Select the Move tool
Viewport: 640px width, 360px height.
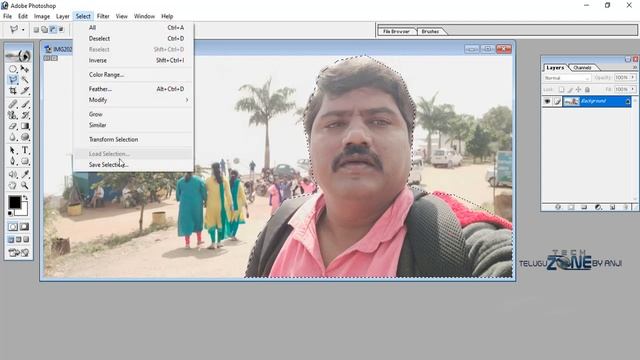[x=24, y=69]
